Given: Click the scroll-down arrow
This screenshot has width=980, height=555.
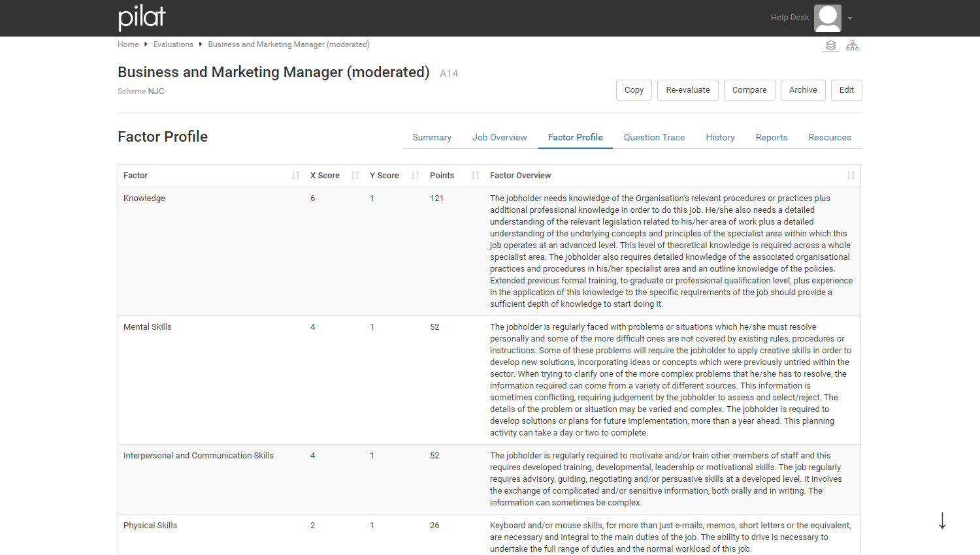Looking at the screenshot, I should [942, 520].
